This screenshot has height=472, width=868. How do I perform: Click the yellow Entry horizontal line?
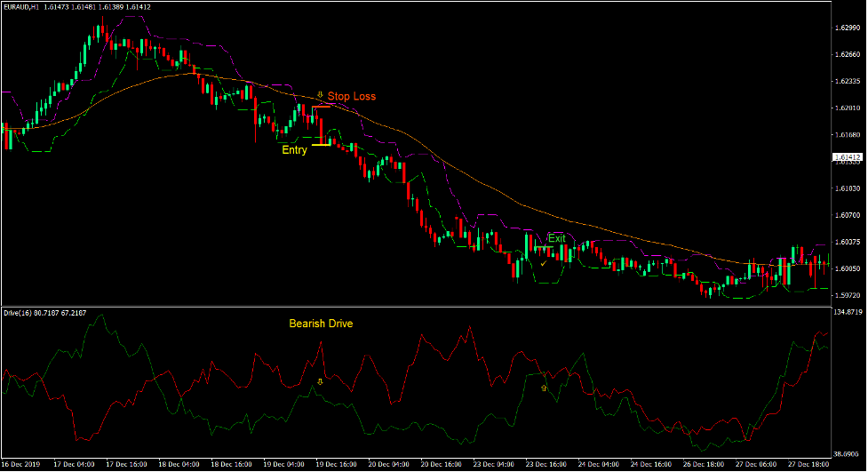pos(321,144)
